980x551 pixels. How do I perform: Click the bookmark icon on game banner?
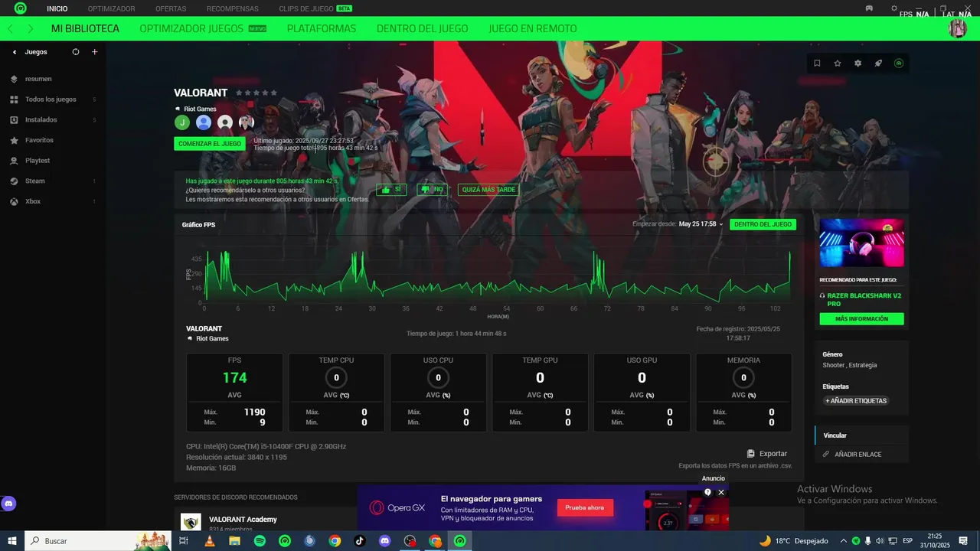[817, 63]
